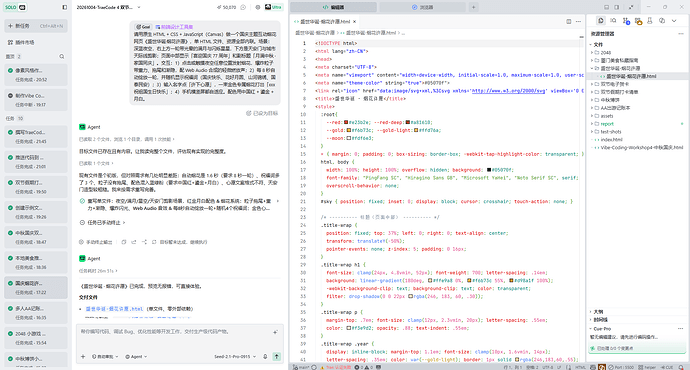The height and width of the screenshot is (370, 690).
Task: Send message with the green arrow button
Action: pos(277,357)
